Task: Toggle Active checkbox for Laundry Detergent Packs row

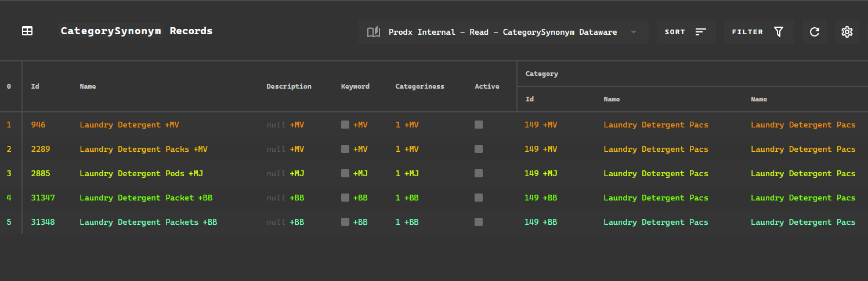Action: [x=479, y=149]
